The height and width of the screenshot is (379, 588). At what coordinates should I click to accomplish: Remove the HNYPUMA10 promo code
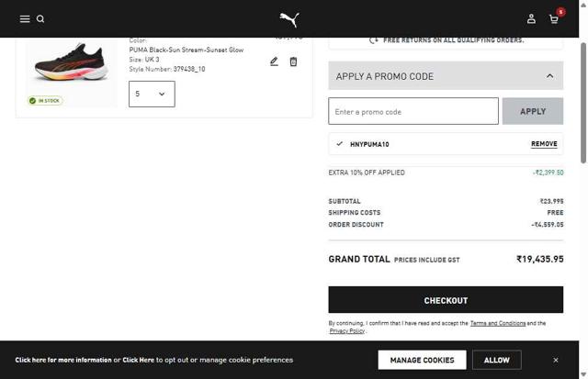(x=544, y=144)
